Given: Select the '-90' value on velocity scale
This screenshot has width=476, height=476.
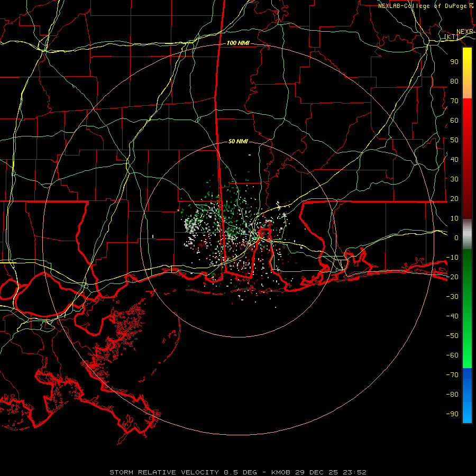Looking at the screenshot, I should pyautogui.click(x=452, y=414).
